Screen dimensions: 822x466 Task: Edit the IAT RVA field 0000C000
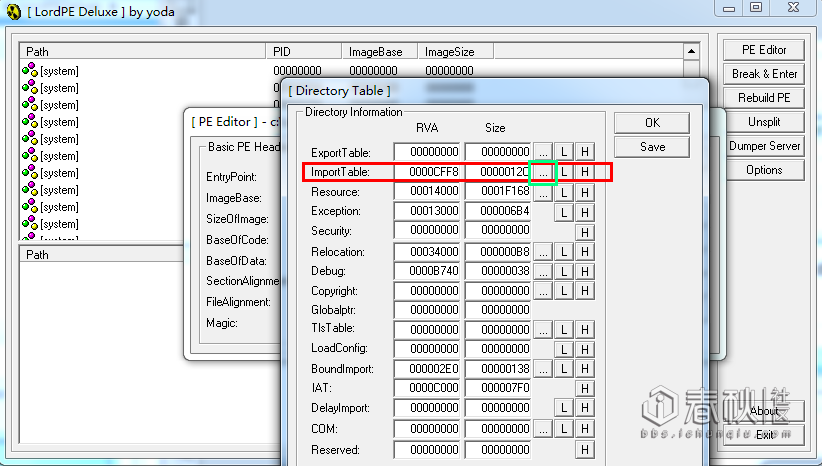coord(427,388)
